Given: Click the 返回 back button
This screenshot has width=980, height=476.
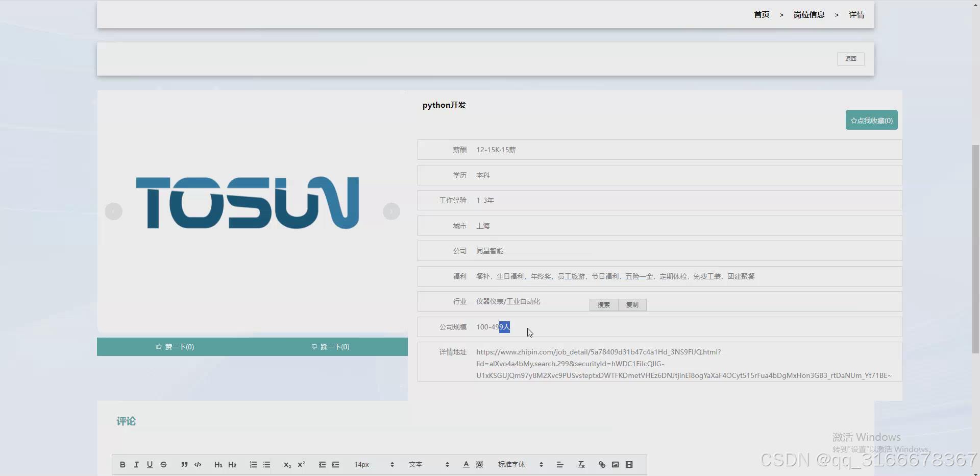Looking at the screenshot, I should point(850,59).
